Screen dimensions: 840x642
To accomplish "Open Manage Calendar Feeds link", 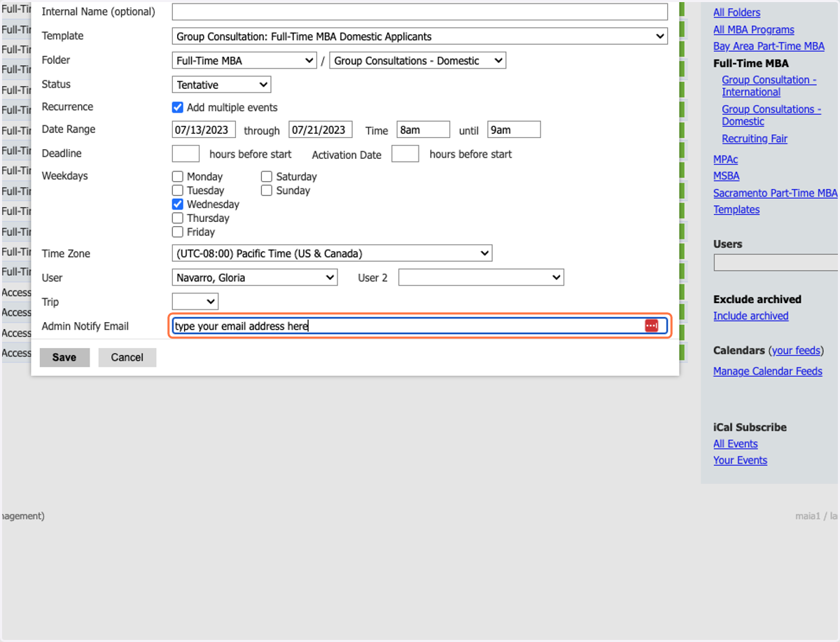I will [768, 371].
